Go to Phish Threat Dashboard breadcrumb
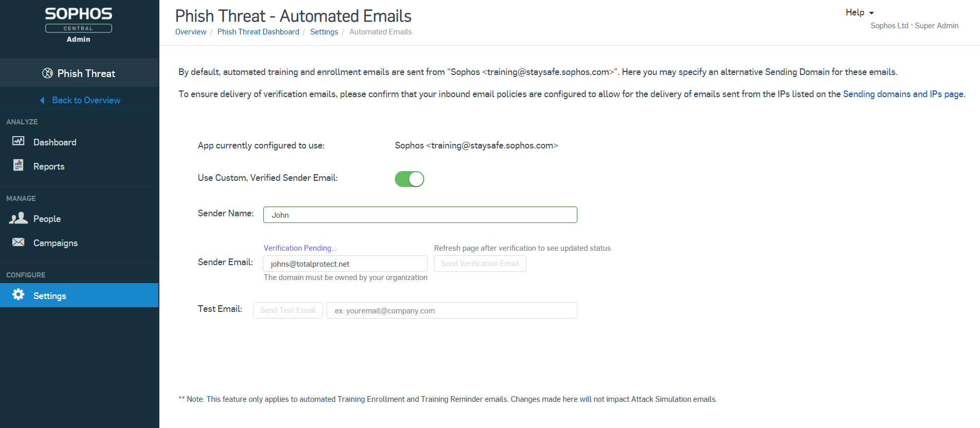The width and height of the screenshot is (980, 428). pyautogui.click(x=258, y=32)
